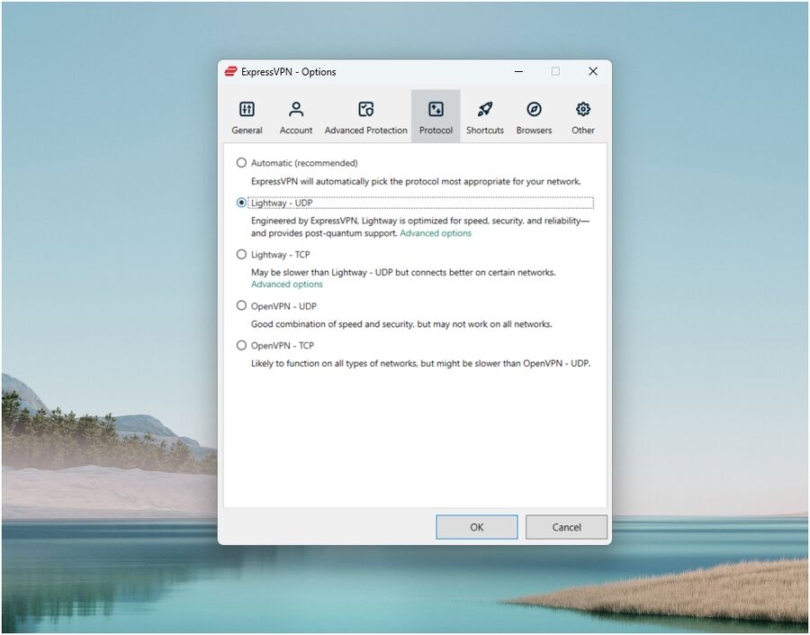This screenshot has height=635, width=810.
Task: Open Advanced options for Lightway - UDP
Action: click(x=438, y=233)
